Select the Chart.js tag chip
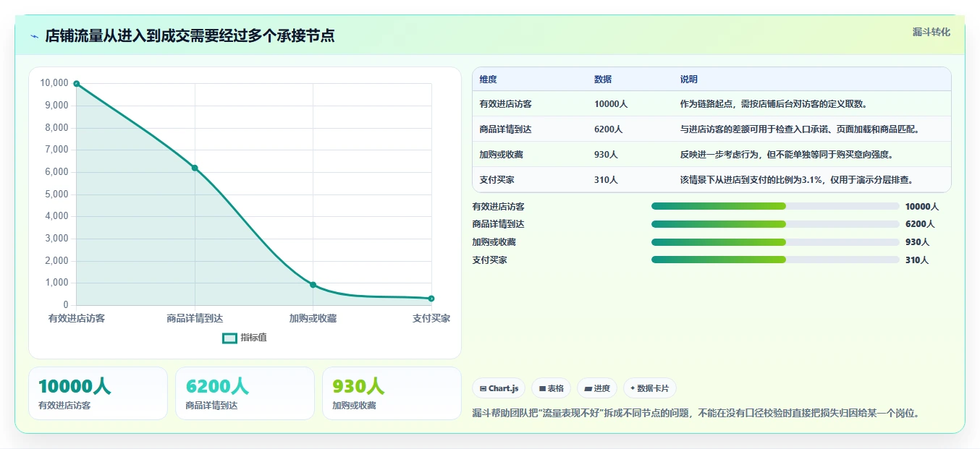Image resolution: width=980 pixels, height=449 pixels. (x=499, y=388)
